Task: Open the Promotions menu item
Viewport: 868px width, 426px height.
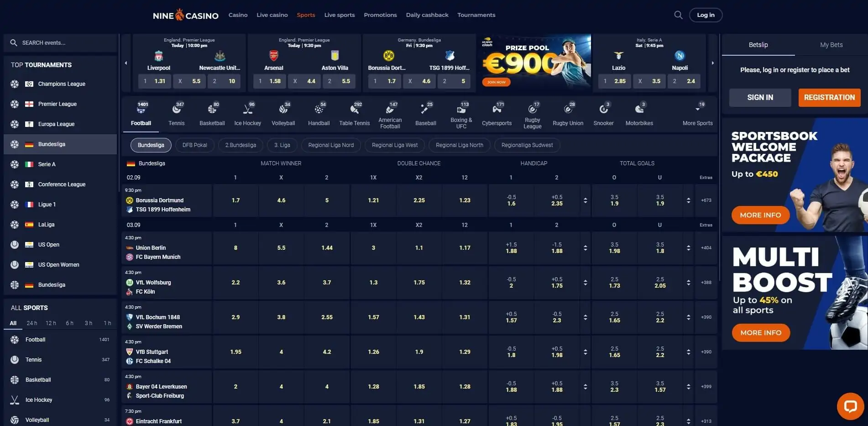Action: [380, 15]
